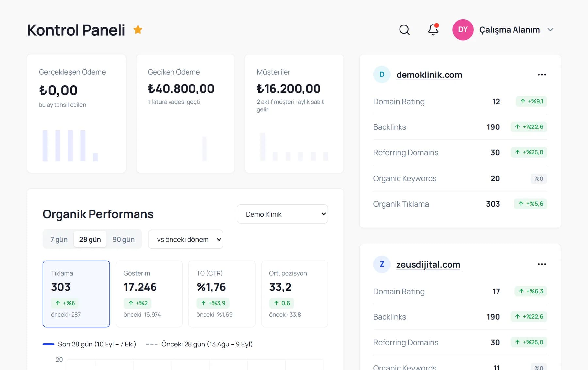Click the Kontrol Paneli heading

click(76, 30)
